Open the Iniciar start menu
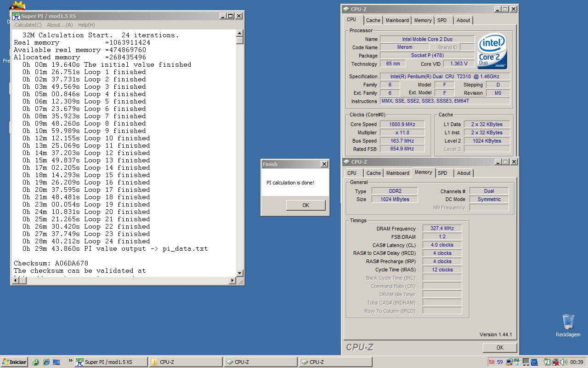The image size is (588, 368). click(15, 362)
